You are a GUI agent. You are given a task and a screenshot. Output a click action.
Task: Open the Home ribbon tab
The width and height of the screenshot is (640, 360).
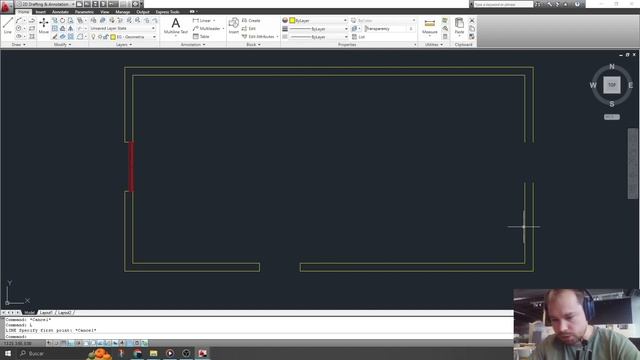pyautogui.click(x=24, y=12)
